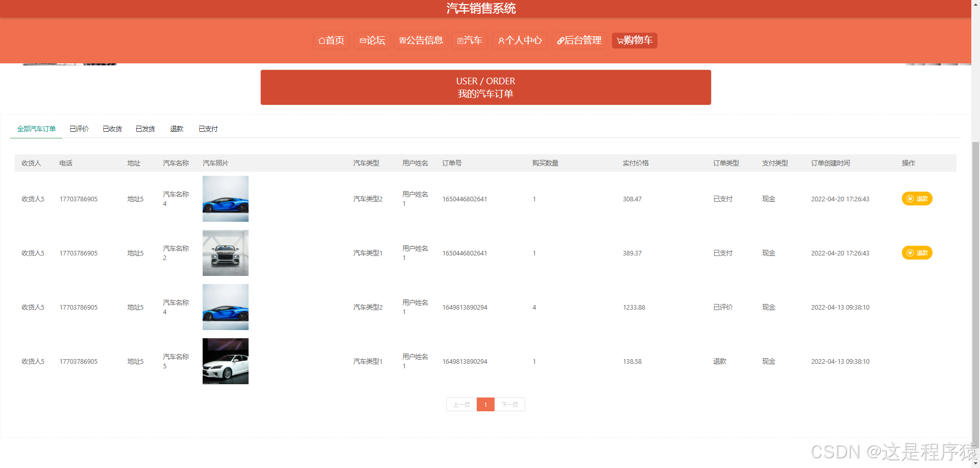Click the 实付价格 column header
The width and height of the screenshot is (980, 468).
(x=635, y=163)
